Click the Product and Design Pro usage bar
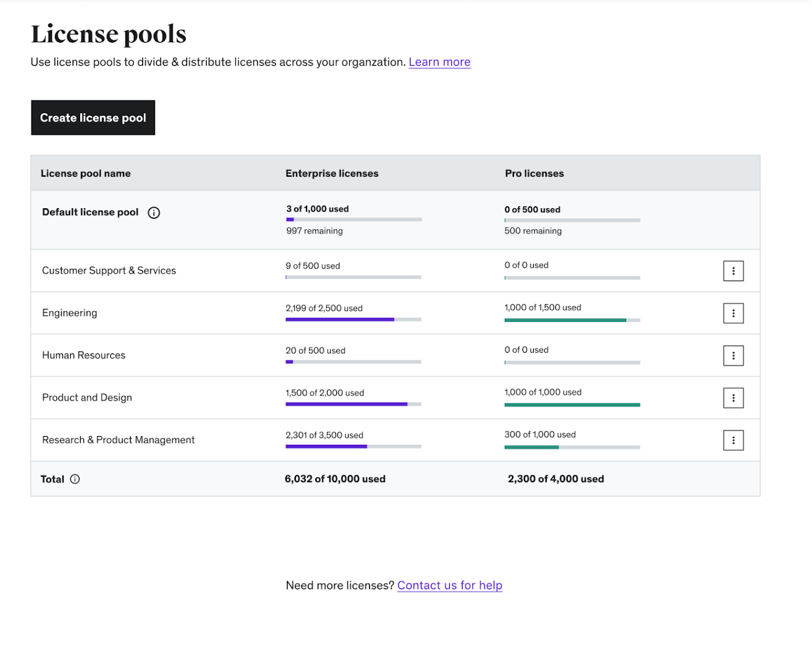This screenshot has width=812, height=649. (572, 405)
